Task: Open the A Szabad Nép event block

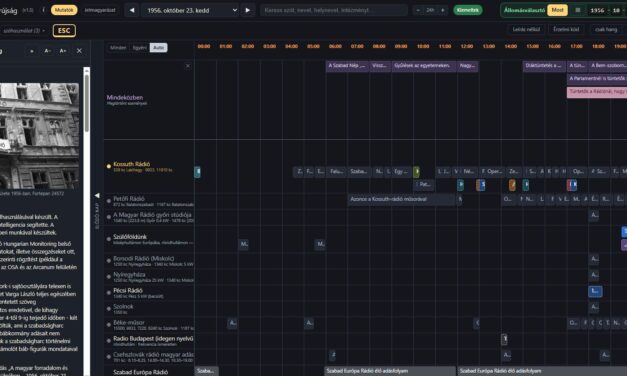Action: 347,66
